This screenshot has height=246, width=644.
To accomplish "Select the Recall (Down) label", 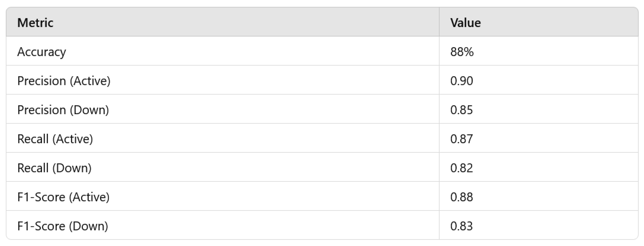I will 54,168.
